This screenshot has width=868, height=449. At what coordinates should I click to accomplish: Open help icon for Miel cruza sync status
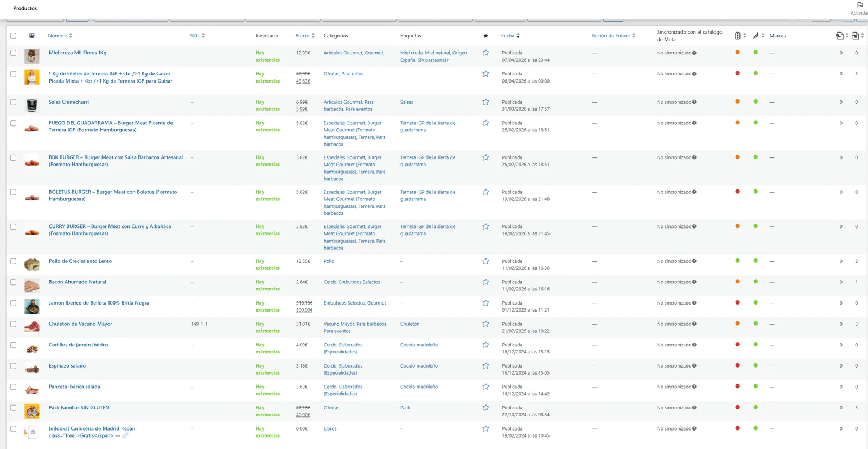pyautogui.click(x=694, y=53)
